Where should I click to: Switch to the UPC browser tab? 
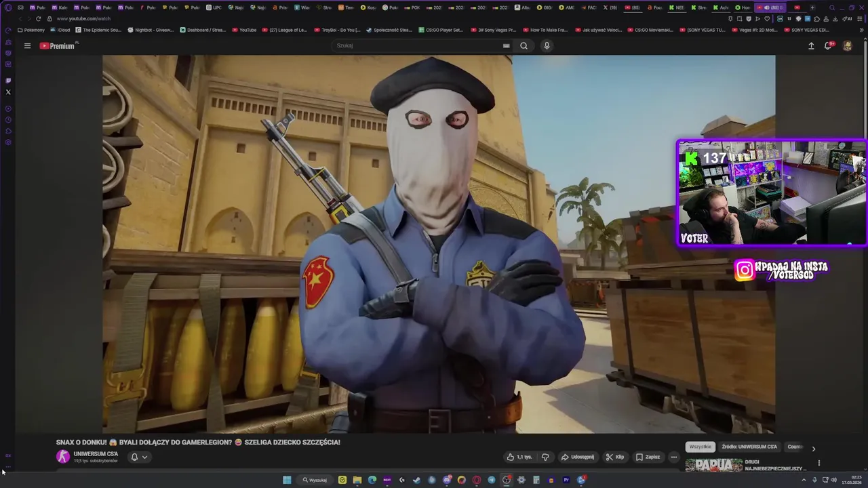point(214,7)
